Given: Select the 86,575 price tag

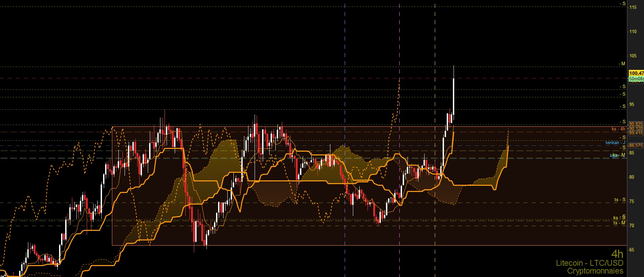Looking at the screenshot, I should [x=636, y=146].
